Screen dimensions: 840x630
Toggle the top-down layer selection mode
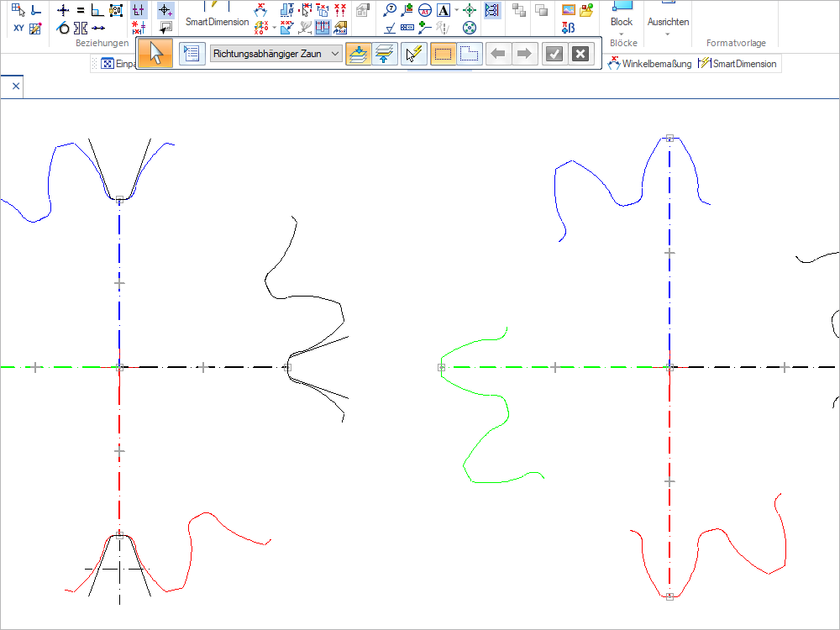point(358,54)
